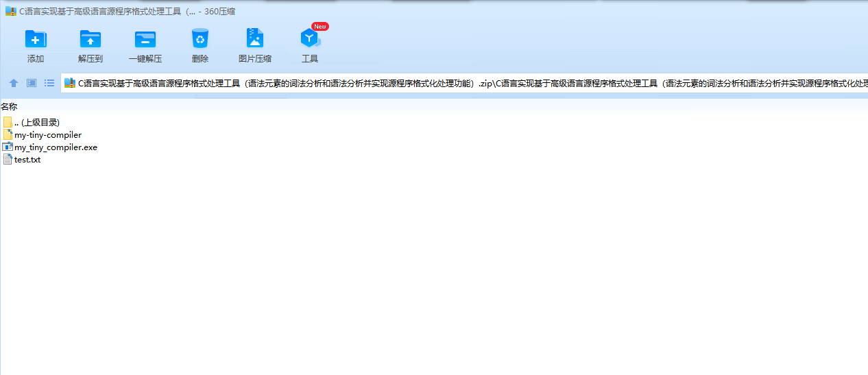This screenshot has height=375, width=868.
Task: Click the my-tiny-compiler folder icon
Action: click(8, 134)
